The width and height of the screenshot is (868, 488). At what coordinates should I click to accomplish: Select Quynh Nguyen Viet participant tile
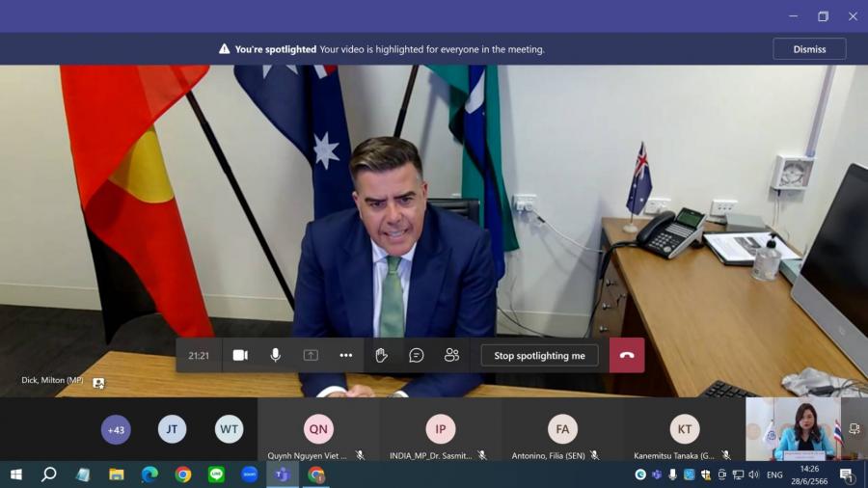point(318,430)
